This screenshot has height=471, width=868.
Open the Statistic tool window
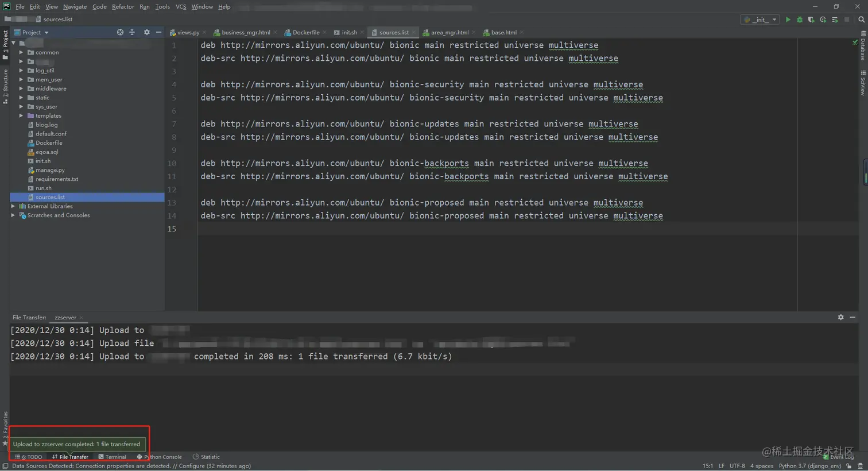[206, 457]
